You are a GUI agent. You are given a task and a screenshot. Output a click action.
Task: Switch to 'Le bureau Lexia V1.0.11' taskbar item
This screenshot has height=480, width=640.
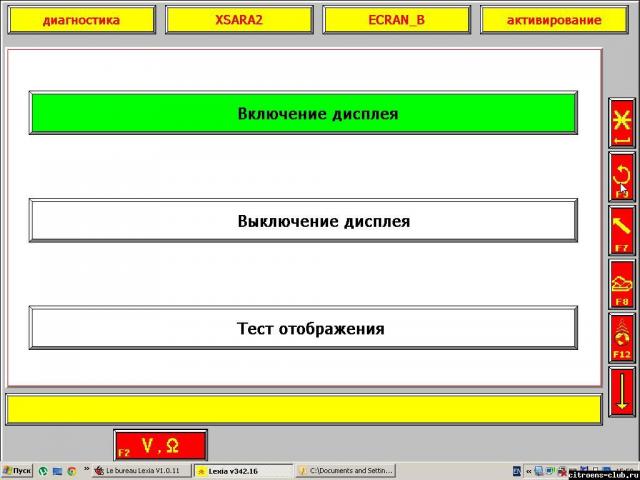[x=142, y=471]
